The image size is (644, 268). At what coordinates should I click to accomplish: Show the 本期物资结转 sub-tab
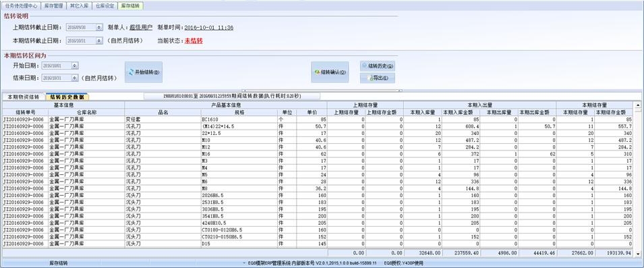coord(24,97)
